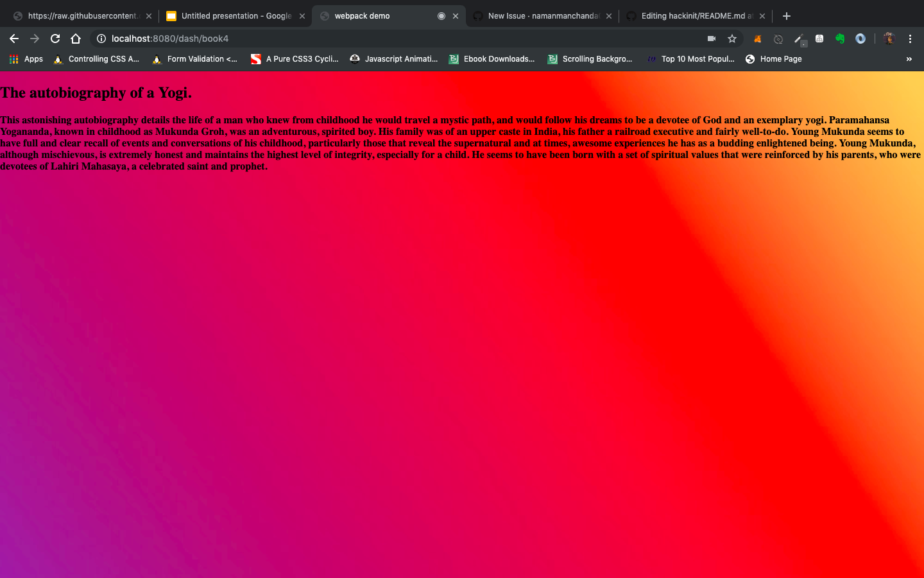The width and height of the screenshot is (924, 578).
Task: Close the Untitled presentation tab
Action: point(302,16)
